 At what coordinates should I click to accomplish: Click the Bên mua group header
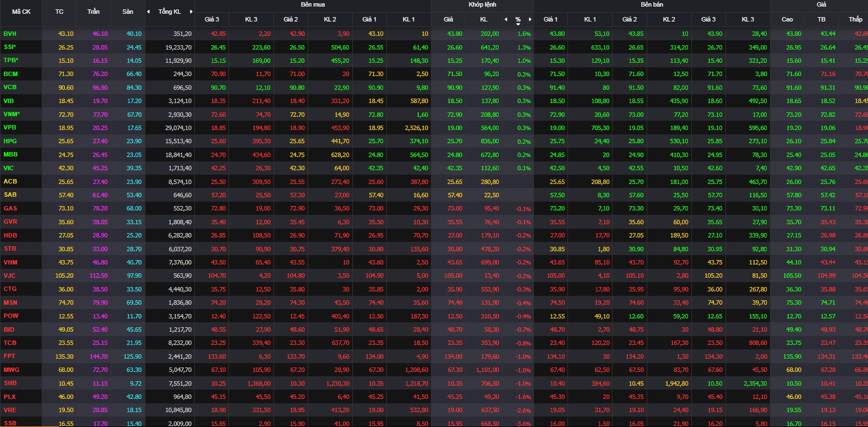pyautogui.click(x=313, y=4)
